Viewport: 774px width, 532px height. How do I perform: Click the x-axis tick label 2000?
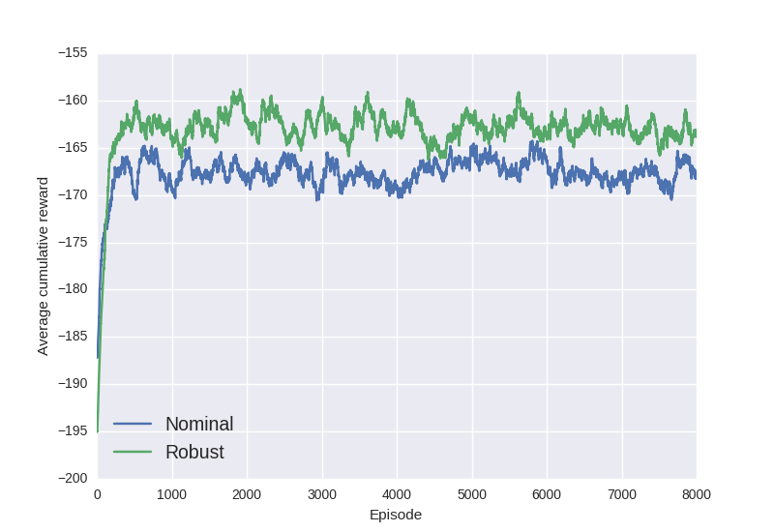coord(247,494)
